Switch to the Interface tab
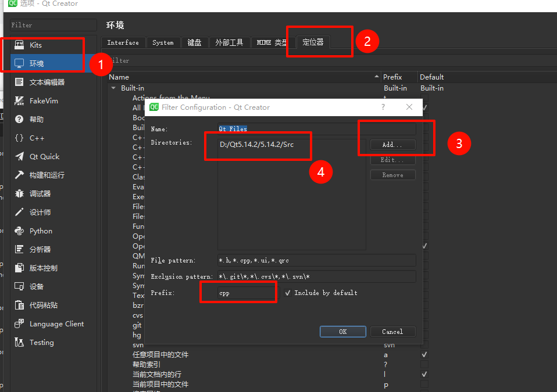557x392 pixels. click(x=123, y=42)
